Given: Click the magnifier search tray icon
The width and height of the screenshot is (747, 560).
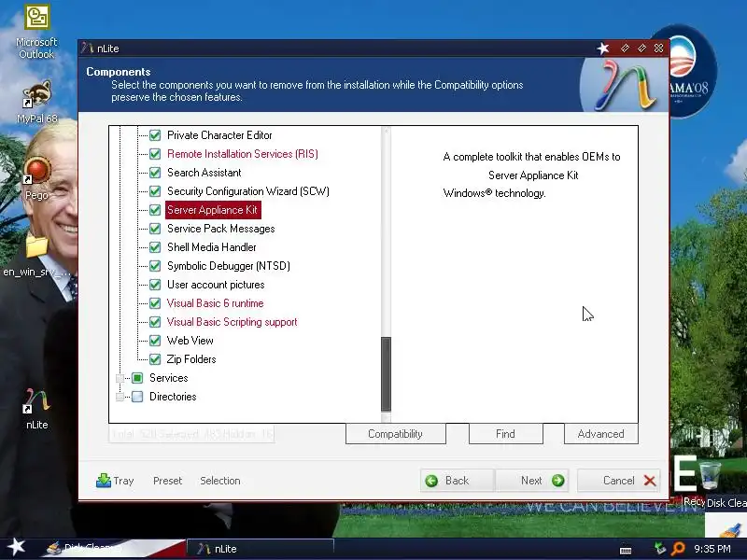Looking at the screenshot, I should [x=678, y=549].
